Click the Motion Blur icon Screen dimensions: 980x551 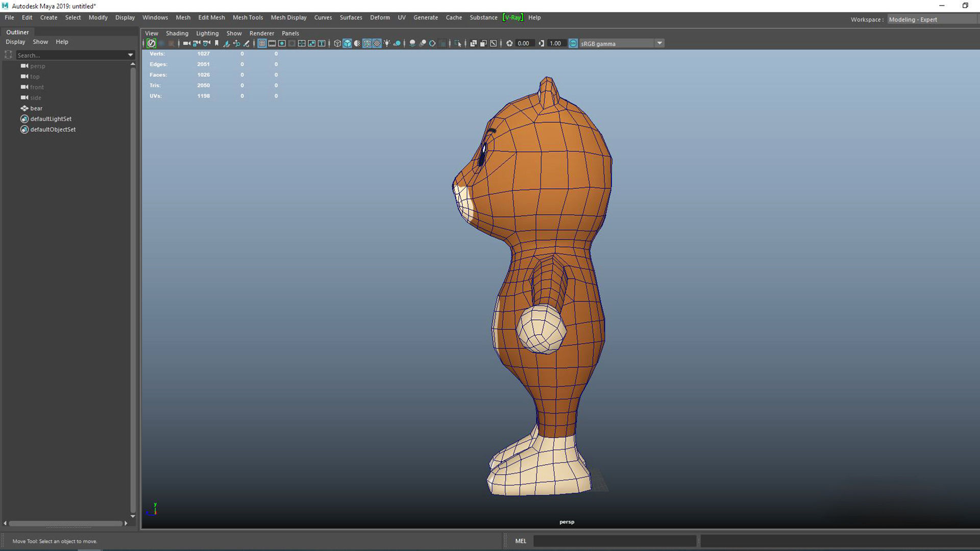pyautogui.click(x=423, y=43)
